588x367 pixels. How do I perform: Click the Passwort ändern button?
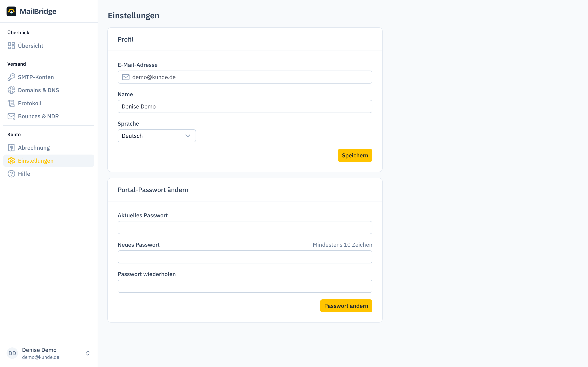[346, 306]
